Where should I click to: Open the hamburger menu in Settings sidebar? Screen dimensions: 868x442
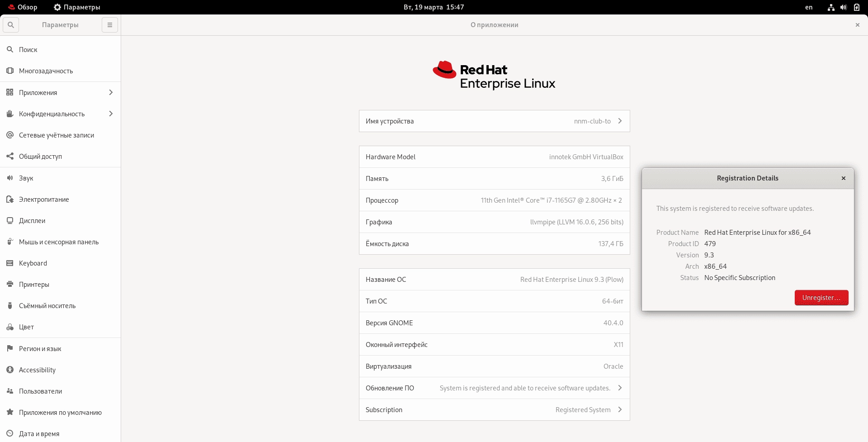pos(110,25)
